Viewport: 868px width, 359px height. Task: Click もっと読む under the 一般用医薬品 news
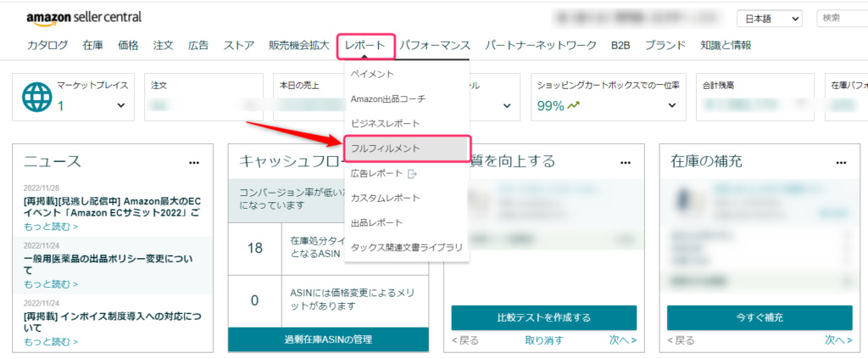(51, 284)
